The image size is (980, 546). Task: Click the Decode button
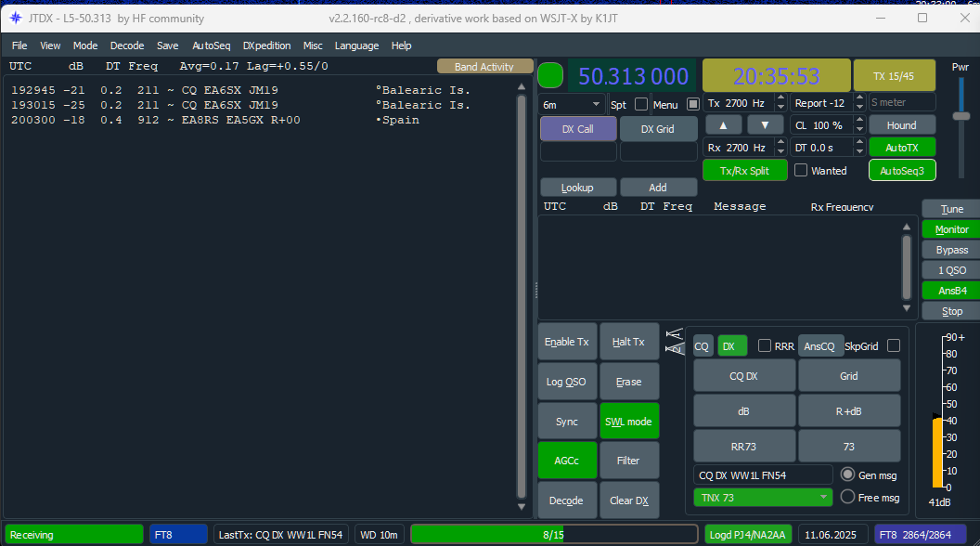567,500
